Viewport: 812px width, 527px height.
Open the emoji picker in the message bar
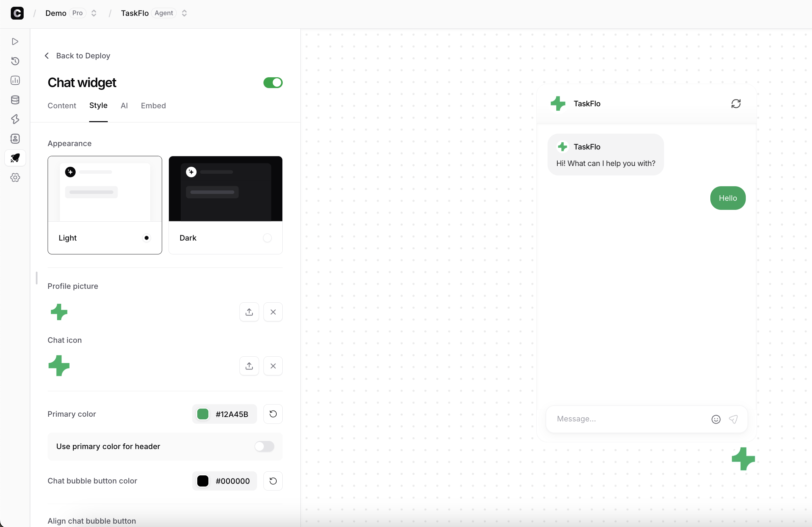[x=715, y=419]
